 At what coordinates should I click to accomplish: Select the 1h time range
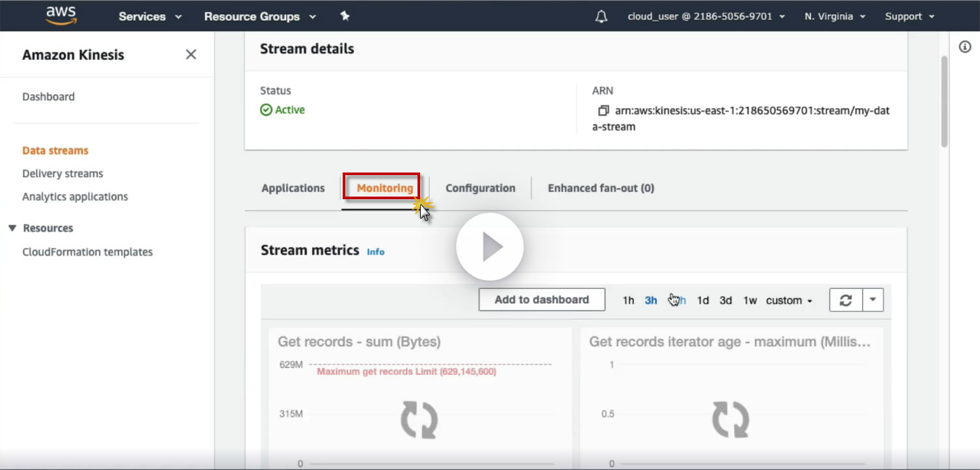tap(628, 301)
